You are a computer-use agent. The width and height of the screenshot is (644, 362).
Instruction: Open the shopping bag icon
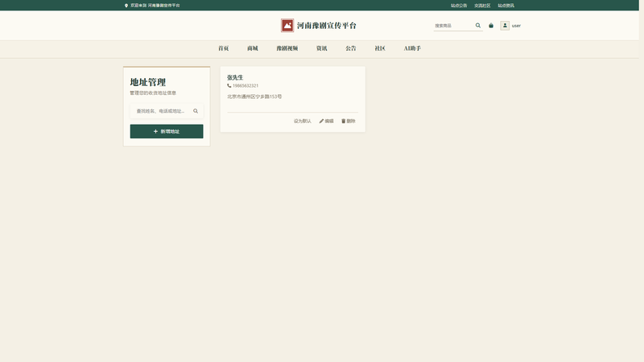[x=491, y=26]
